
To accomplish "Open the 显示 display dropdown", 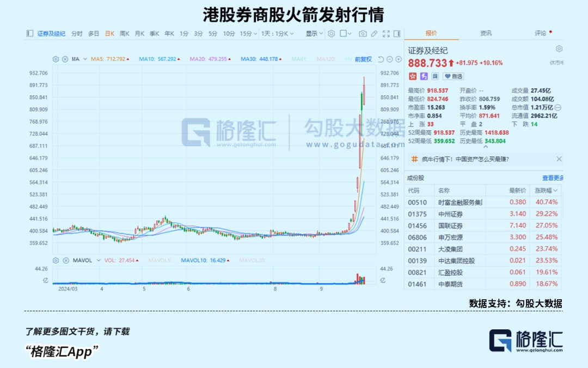I will tap(314, 33).
